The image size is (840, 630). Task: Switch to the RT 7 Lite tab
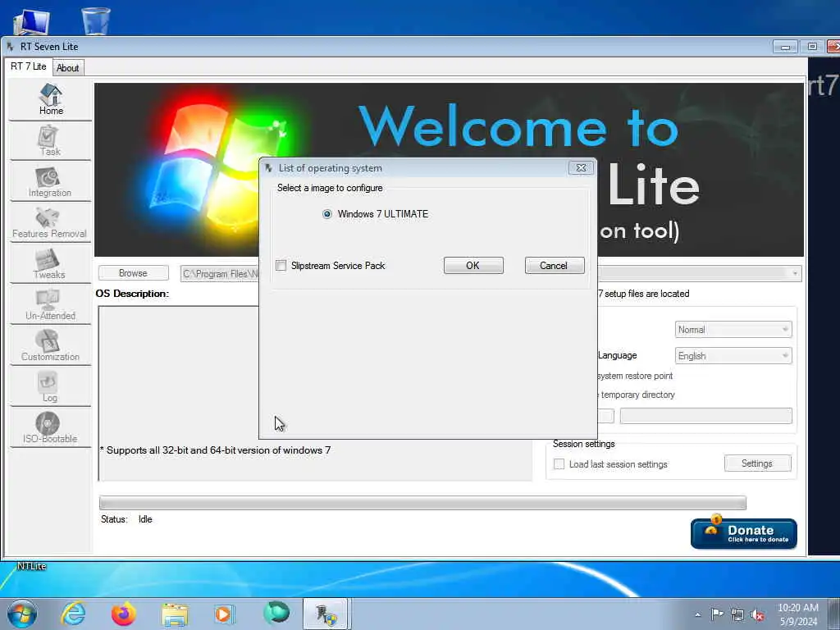(x=29, y=66)
